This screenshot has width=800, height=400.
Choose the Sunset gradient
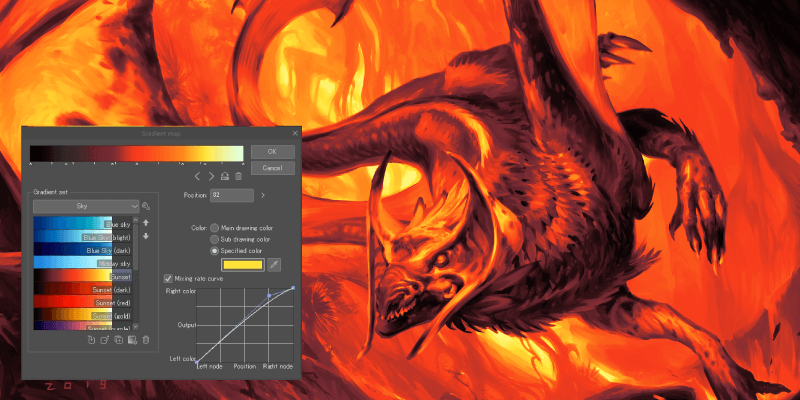pos(83,277)
